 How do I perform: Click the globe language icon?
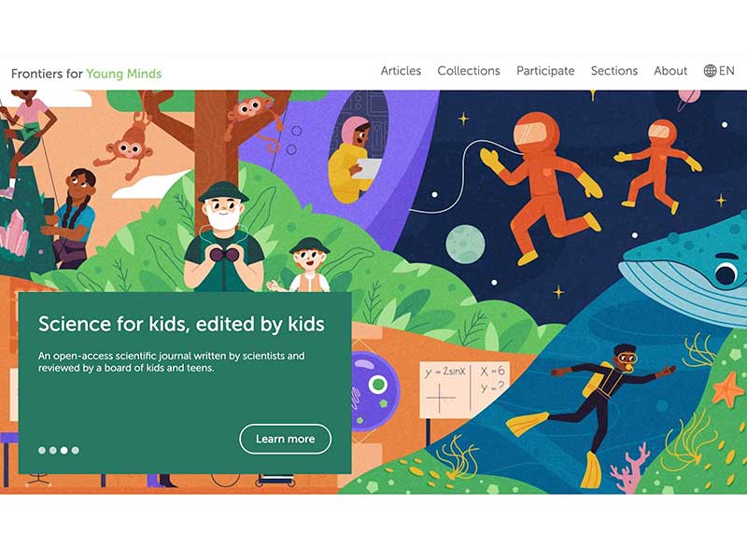(710, 71)
